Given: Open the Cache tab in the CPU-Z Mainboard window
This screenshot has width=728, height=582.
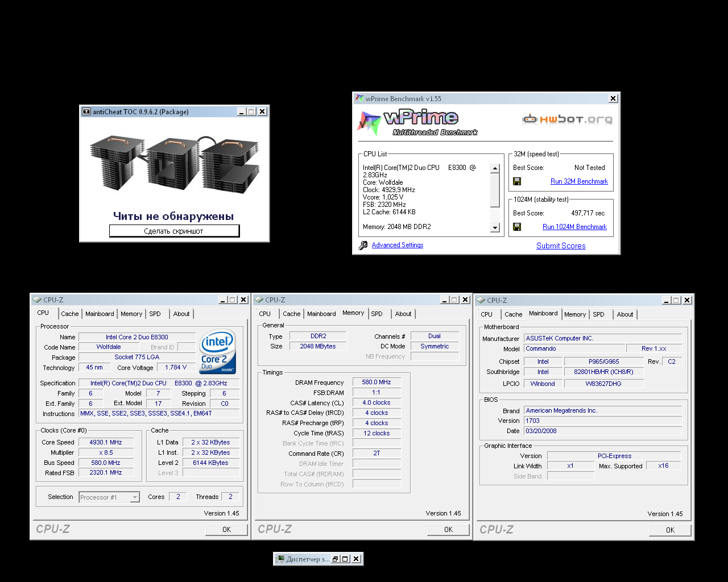Looking at the screenshot, I should [514, 314].
